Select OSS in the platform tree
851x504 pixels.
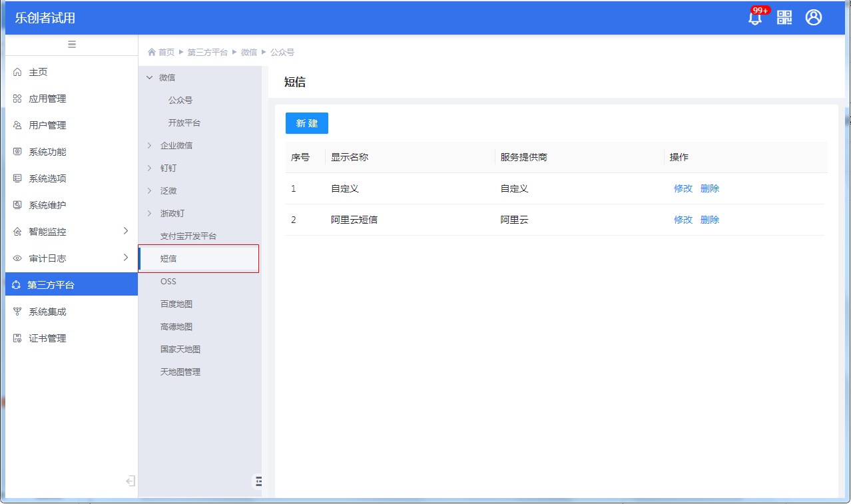pyautogui.click(x=168, y=282)
